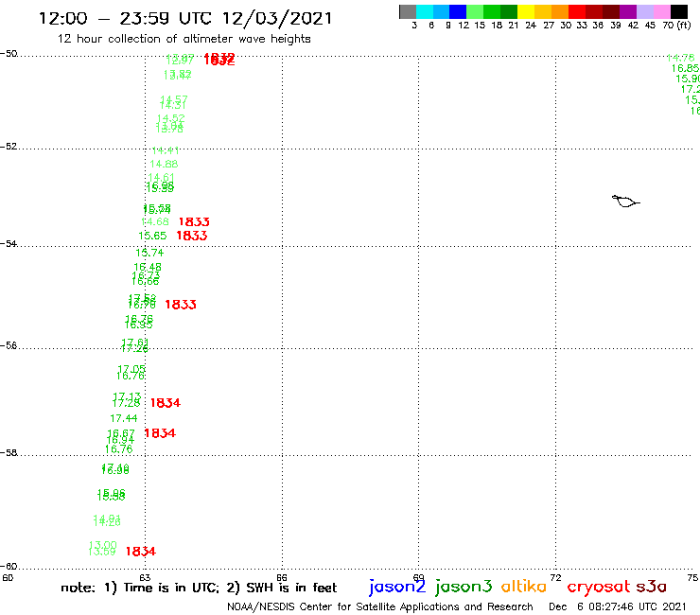Click the wave height value "12.97"
The height and width of the screenshot is (615, 700).
pyautogui.click(x=180, y=60)
